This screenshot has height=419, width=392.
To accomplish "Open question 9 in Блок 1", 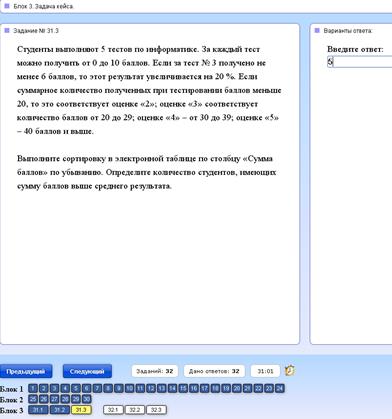I will [x=119, y=388].
